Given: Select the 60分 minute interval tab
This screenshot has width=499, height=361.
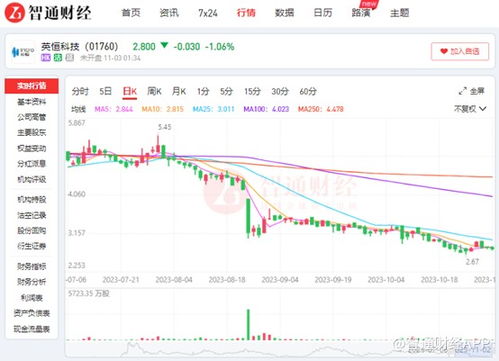Looking at the screenshot, I should tap(308, 91).
